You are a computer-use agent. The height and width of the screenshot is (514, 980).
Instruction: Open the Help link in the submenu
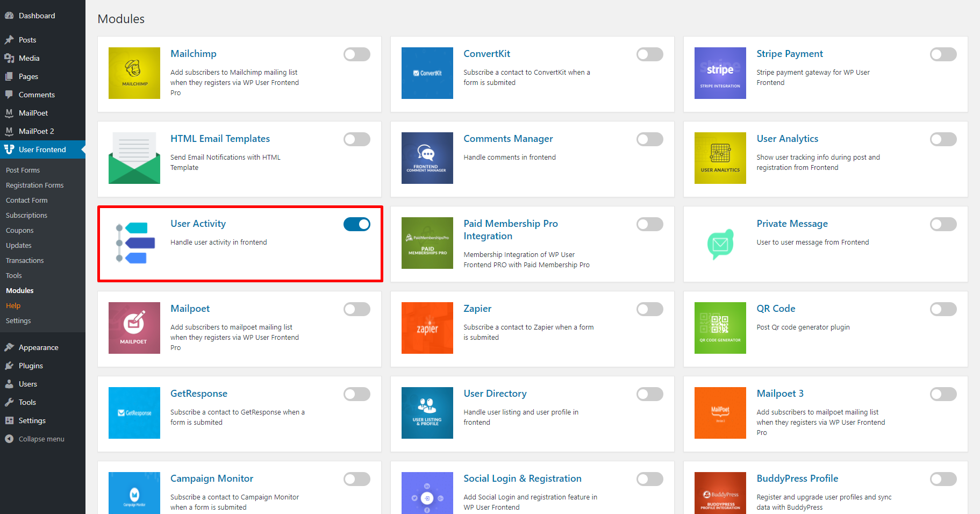pos(13,305)
